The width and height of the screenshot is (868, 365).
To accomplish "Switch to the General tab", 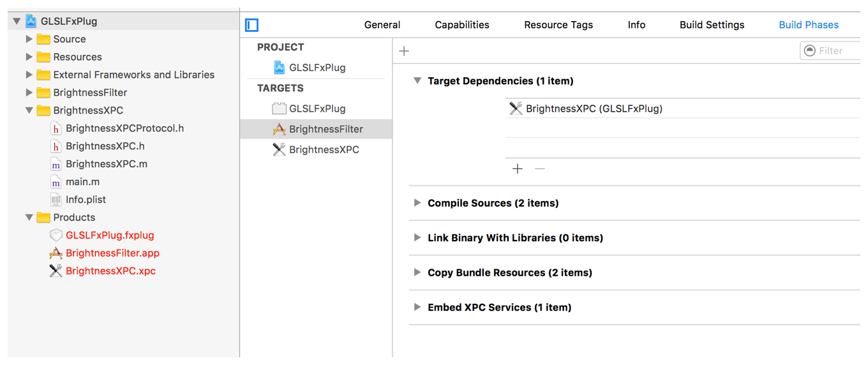I will coord(382,25).
